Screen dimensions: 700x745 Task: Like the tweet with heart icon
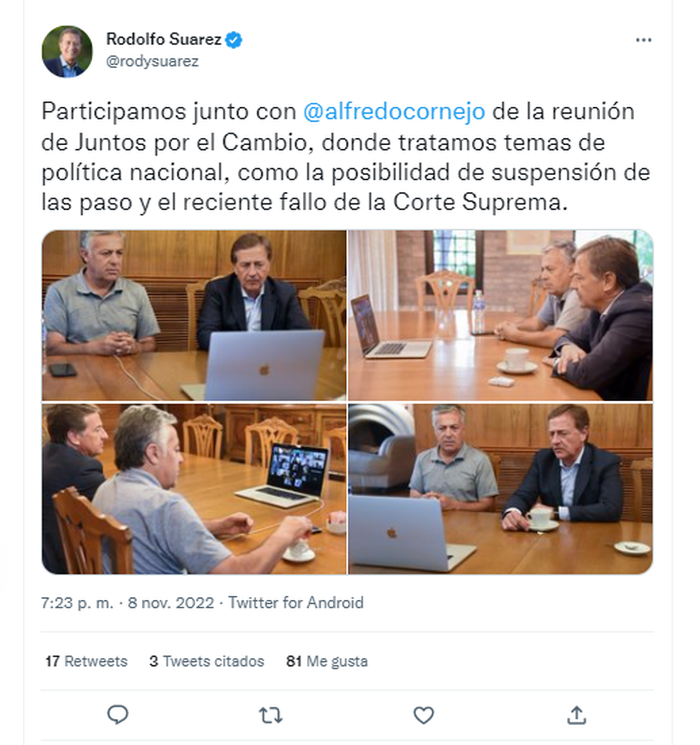(x=423, y=715)
